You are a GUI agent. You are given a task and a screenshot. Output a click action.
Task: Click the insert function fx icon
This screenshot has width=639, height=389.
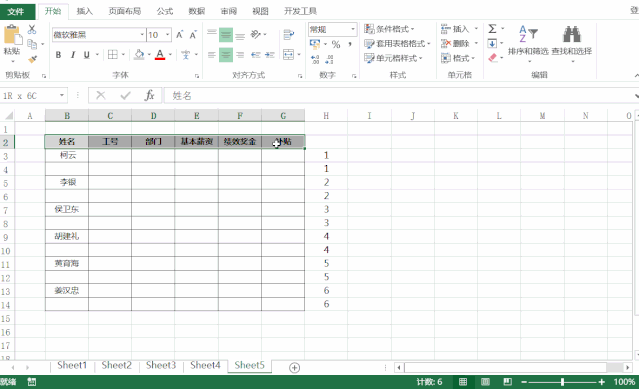(150, 96)
